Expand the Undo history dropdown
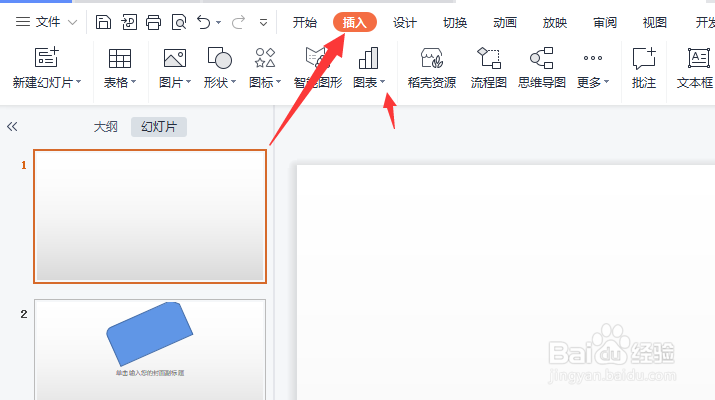The height and width of the screenshot is (400, 715). pos(218,22)
